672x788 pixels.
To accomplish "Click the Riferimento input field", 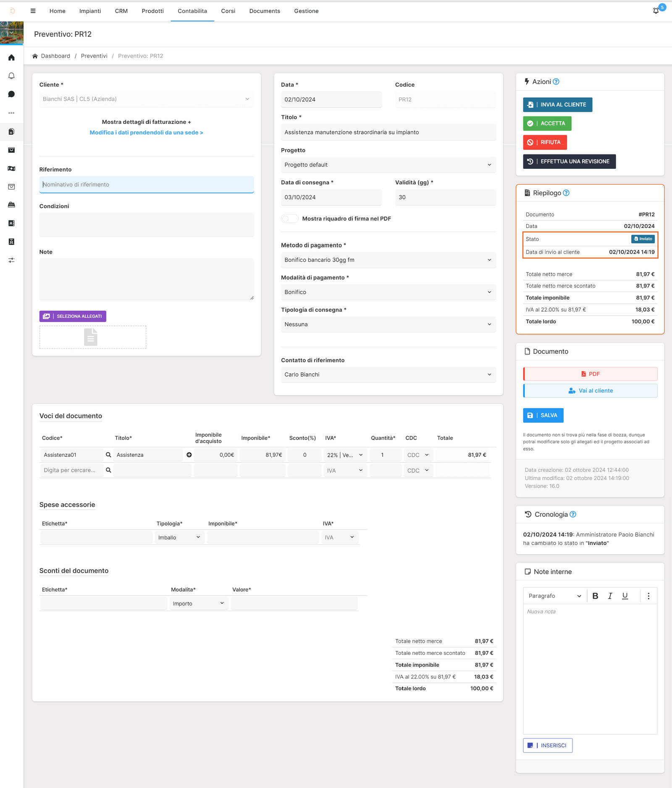I will [146, 185].
